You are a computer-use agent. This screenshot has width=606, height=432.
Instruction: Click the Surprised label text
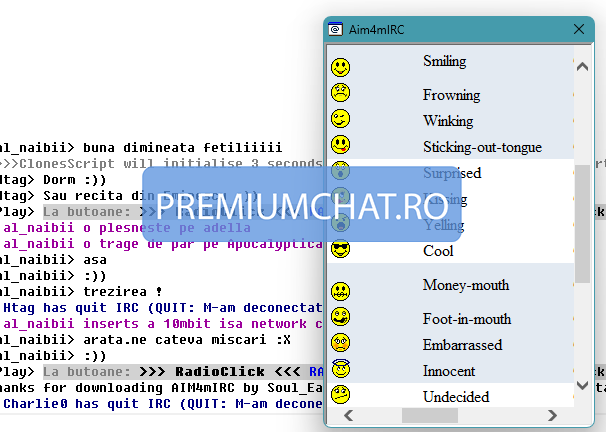click(452, 173)
